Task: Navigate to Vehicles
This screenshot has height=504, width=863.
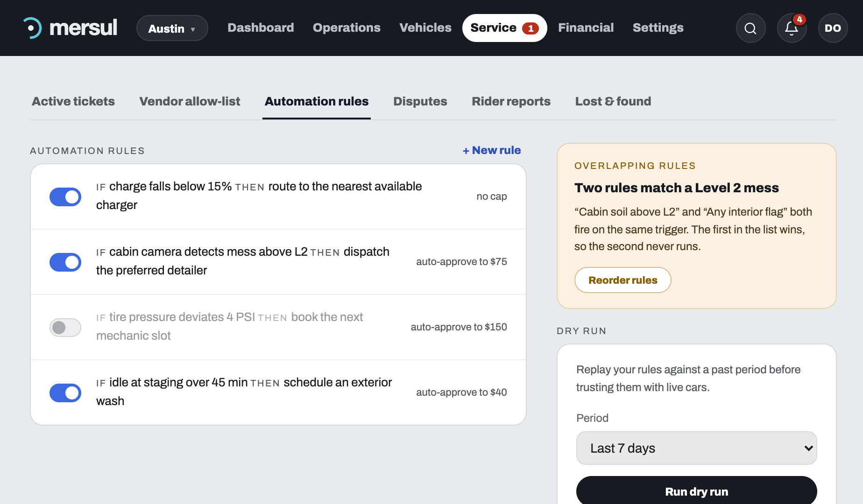Action: pos(425,28)
